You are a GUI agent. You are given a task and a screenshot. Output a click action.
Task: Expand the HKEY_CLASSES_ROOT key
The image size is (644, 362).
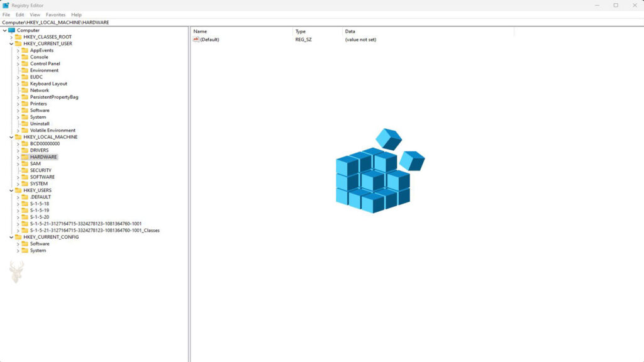(11, 37)
